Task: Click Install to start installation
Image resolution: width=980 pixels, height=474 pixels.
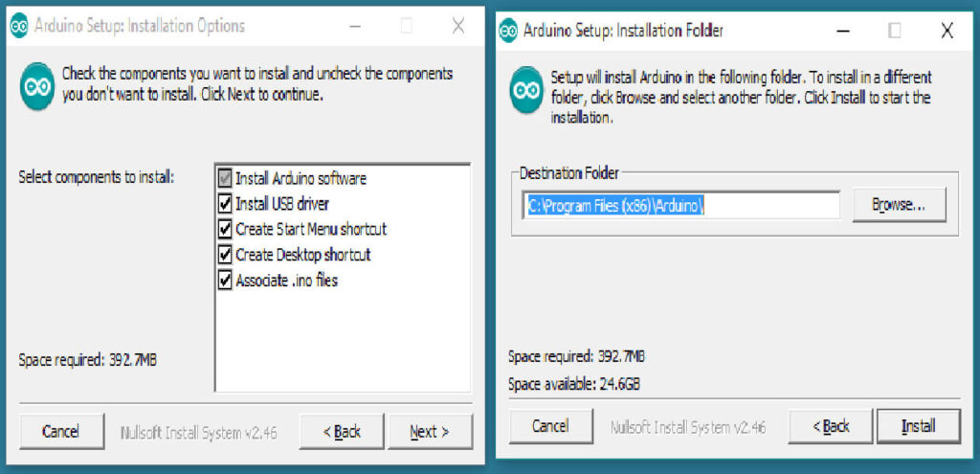Action: pos(918,426)
